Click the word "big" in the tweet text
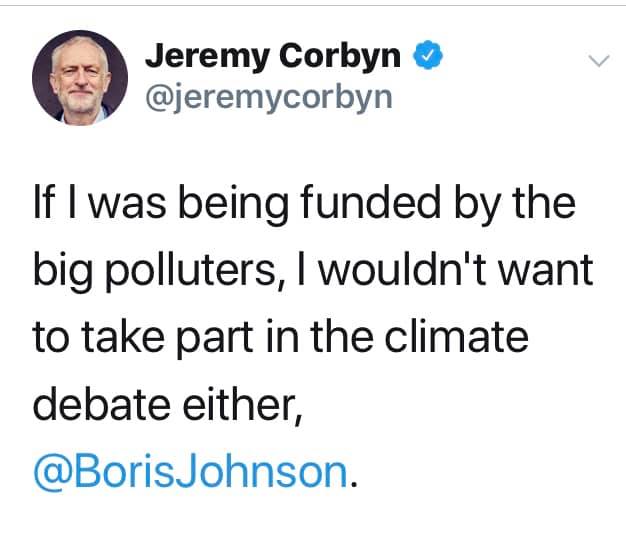 coord(61,270)
